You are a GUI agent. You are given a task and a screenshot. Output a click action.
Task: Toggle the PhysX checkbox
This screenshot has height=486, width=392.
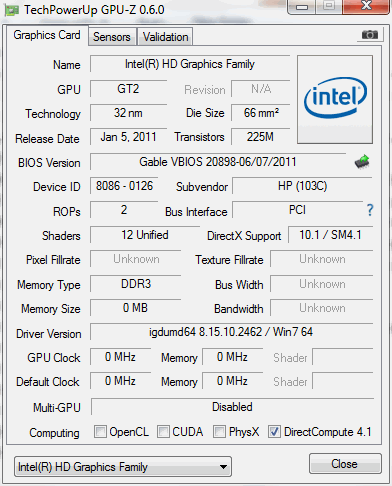click(219, 431)
